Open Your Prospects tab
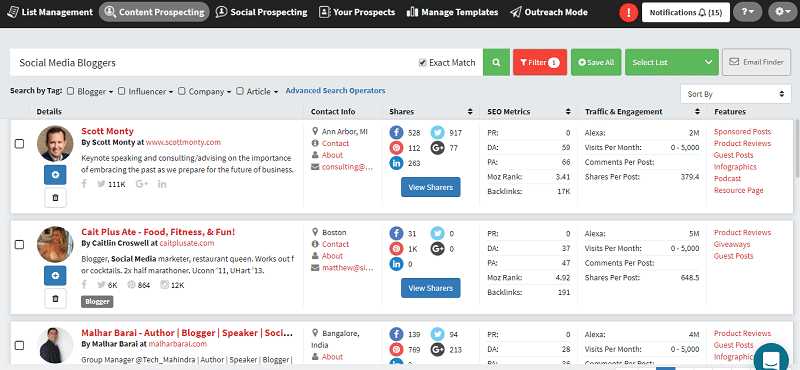Viewport: 800px width, 370px height. (357, 12)
